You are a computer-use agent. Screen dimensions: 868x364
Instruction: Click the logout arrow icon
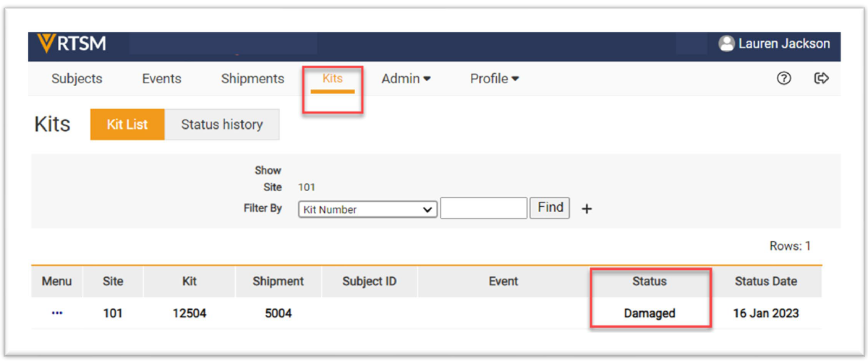click(x=821, y=79)
